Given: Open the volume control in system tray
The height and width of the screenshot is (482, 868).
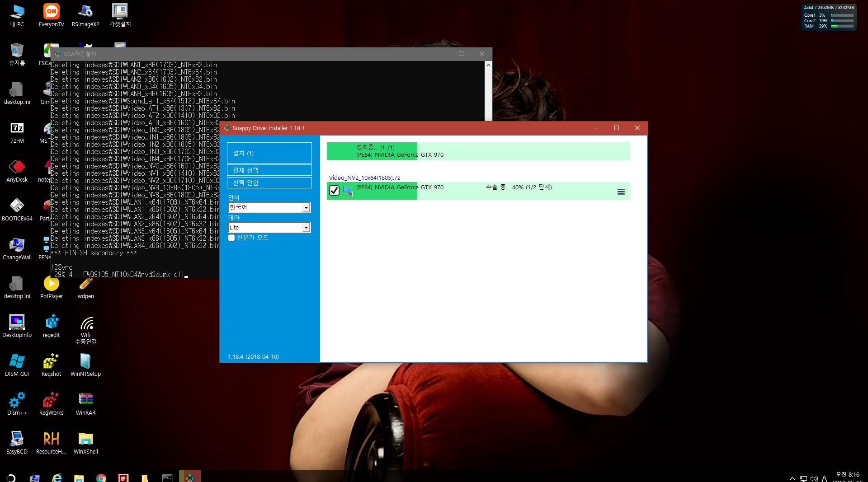Looking at the screenshot, I should [814, 478].
